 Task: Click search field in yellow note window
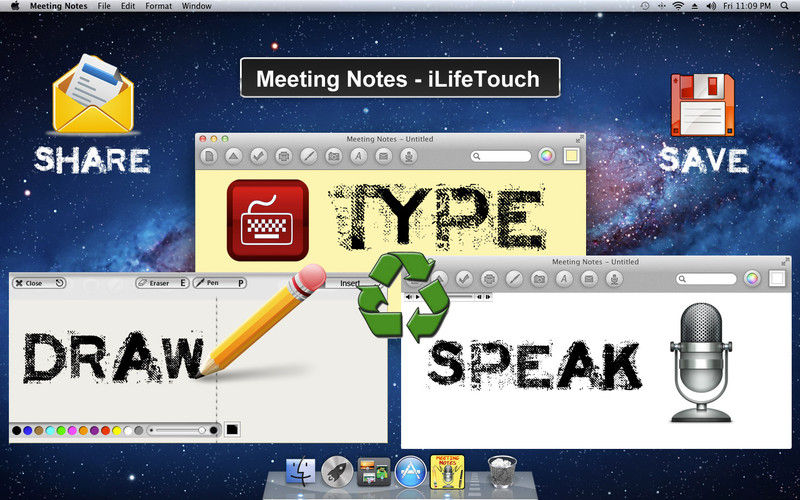pyautogui.click(x=501, y=156)
